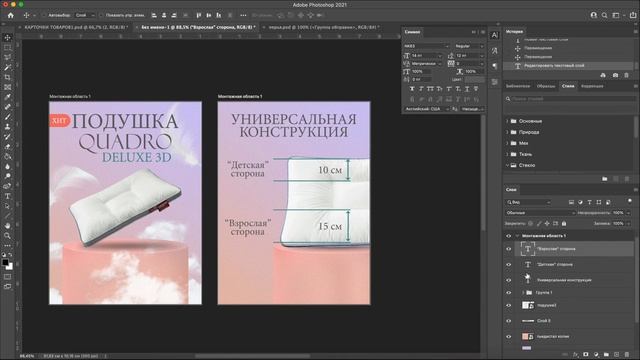Switch to КАРТОЧКИ ТОВАРОВ1.psd document tab

(x=75, y=27)
